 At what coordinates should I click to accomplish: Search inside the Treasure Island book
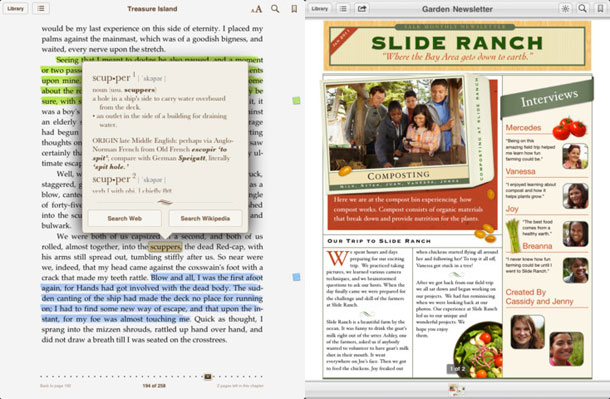[275, 9]
